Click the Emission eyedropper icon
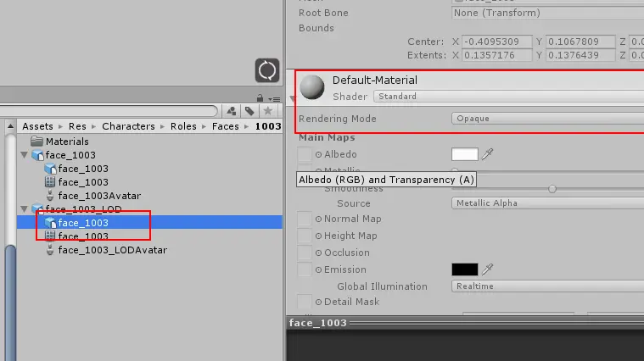 tap(487, 269)
